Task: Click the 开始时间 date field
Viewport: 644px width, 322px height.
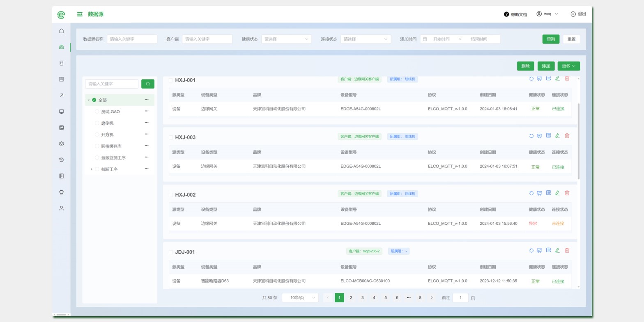Action: click(x=441, y=39)
